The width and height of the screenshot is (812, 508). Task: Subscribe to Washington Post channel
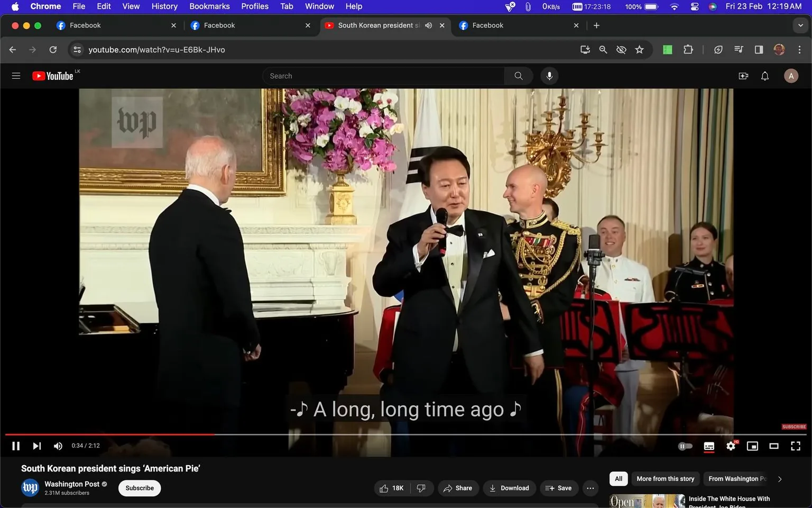pyautogui.click(x=139, y=488)
